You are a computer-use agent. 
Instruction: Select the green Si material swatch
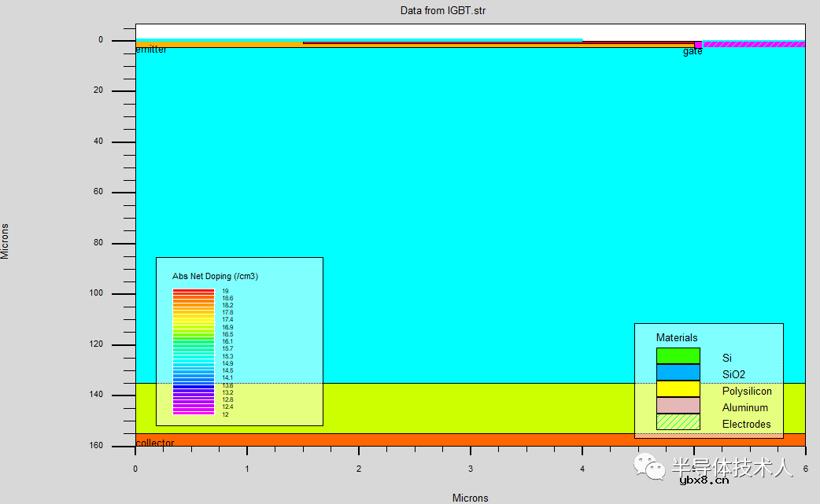click(678, 356)
